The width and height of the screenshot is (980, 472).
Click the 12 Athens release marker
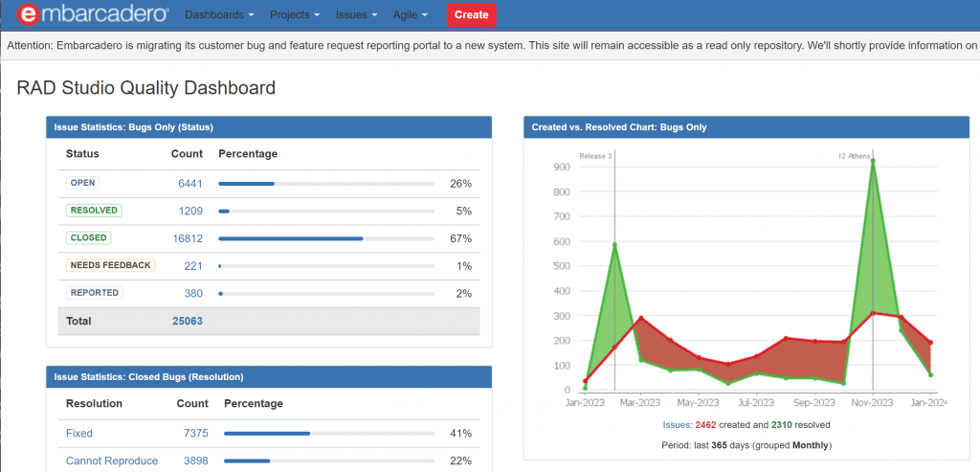(854, 156)
